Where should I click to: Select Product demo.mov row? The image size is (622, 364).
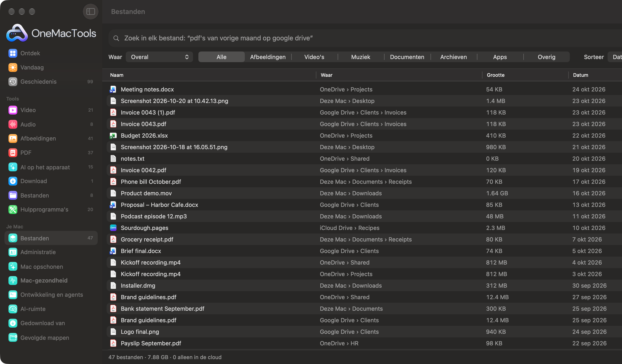point(364,193)
